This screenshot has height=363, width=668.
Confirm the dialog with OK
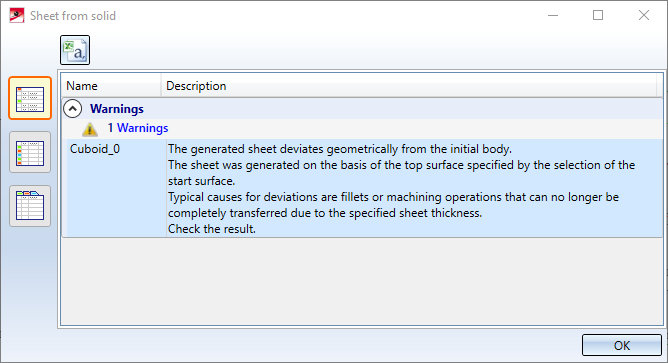click(622, 345)
